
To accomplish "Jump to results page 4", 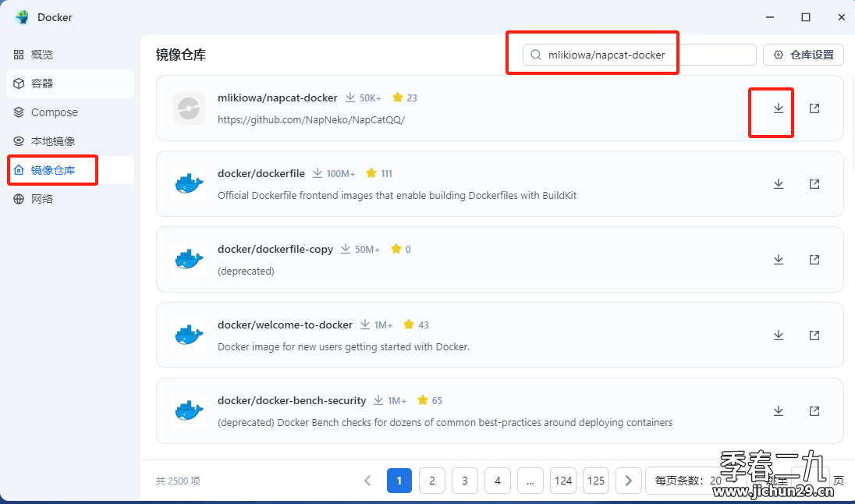I will (497, 481).
